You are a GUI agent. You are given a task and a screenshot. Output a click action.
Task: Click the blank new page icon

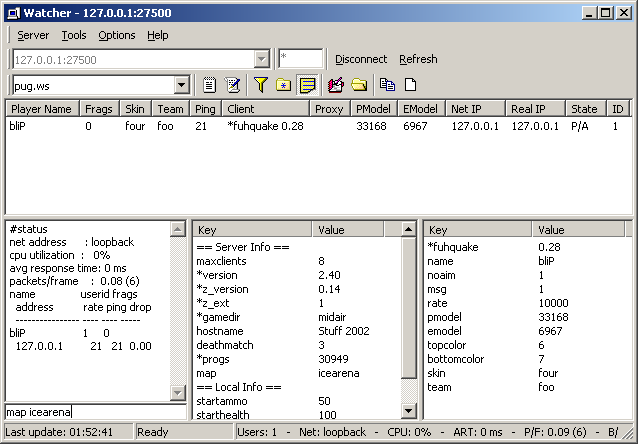click(411, 85)
